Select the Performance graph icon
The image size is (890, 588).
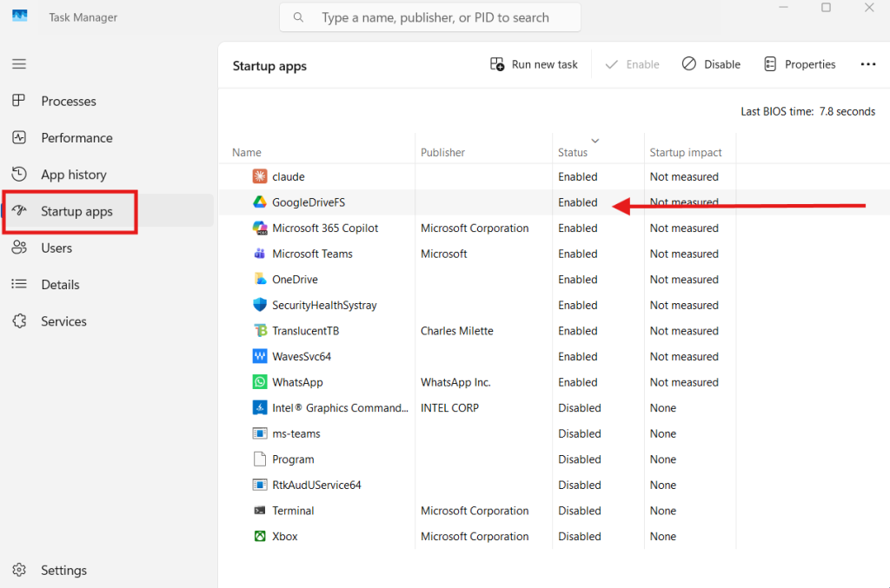(x=19, y=137)
